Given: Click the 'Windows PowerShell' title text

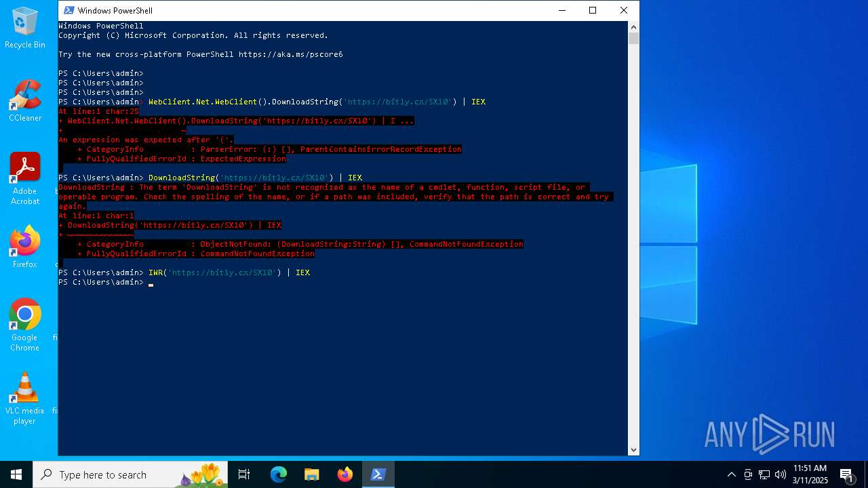Looking at the screenshot, I should [115, 10].
